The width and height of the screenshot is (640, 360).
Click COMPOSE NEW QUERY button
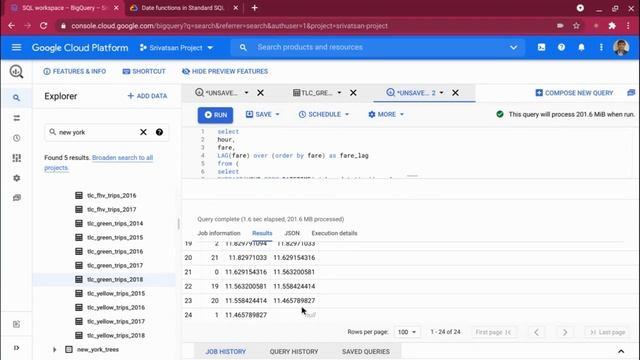pos(574,93)
